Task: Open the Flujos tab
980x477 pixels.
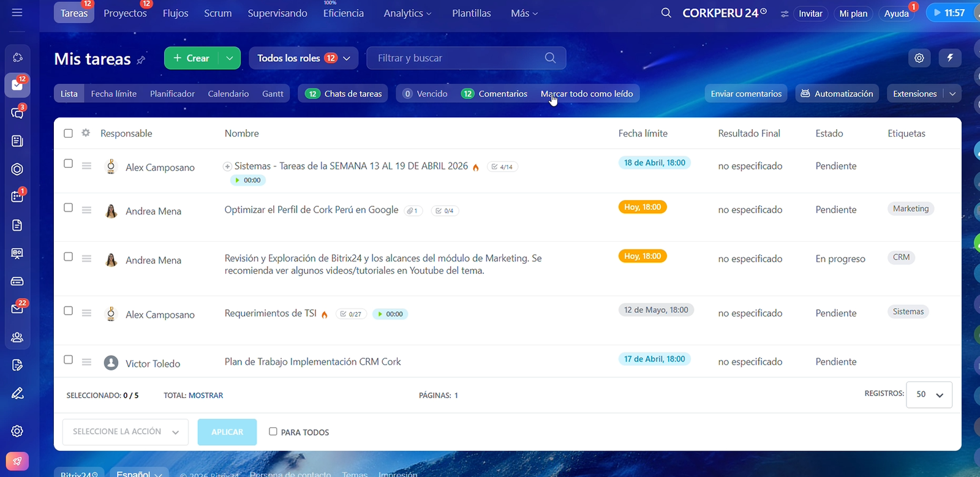Action: pos(175,13)
